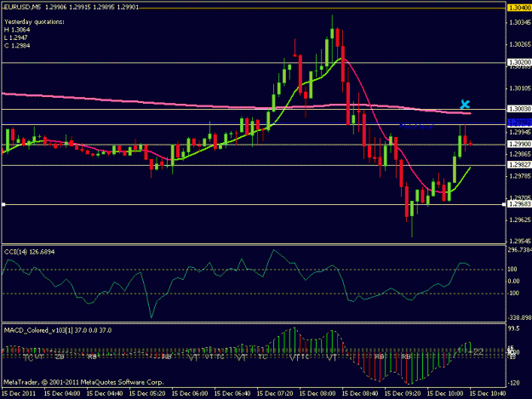Viewport: 532px width, 399px height.
Task: Click the 1.29545 price scale value
Action: pos(520,241)
